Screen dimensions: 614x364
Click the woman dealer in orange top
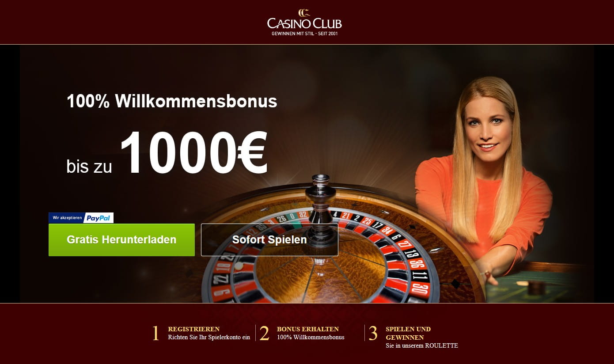(484, 177)
